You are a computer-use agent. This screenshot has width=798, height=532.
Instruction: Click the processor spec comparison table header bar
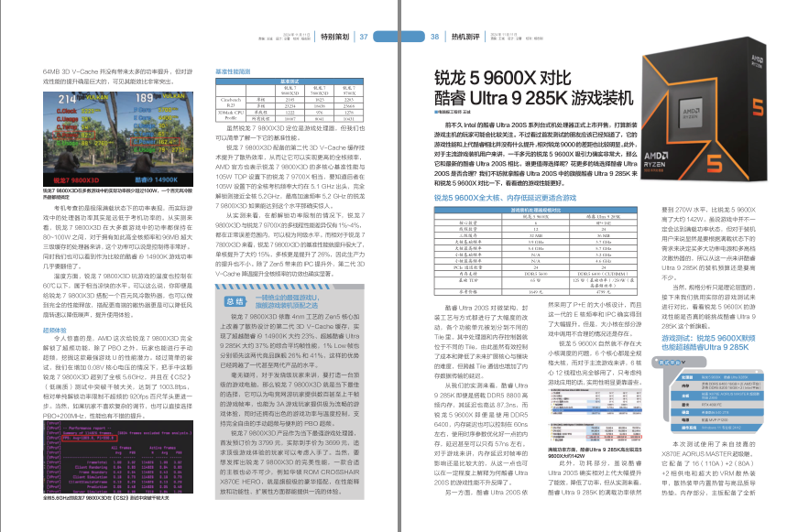click(535, 210)
